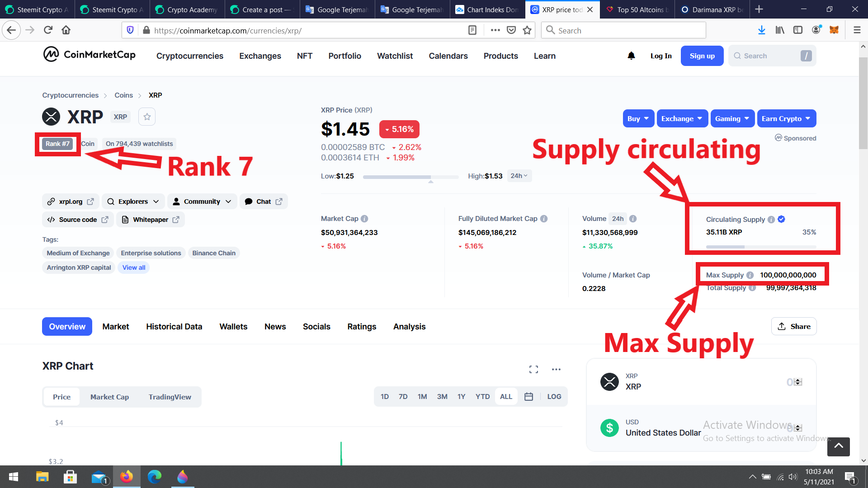Open the chart date range calendar
The height and width of the screenshot is (488, 868).
(528, 397)
